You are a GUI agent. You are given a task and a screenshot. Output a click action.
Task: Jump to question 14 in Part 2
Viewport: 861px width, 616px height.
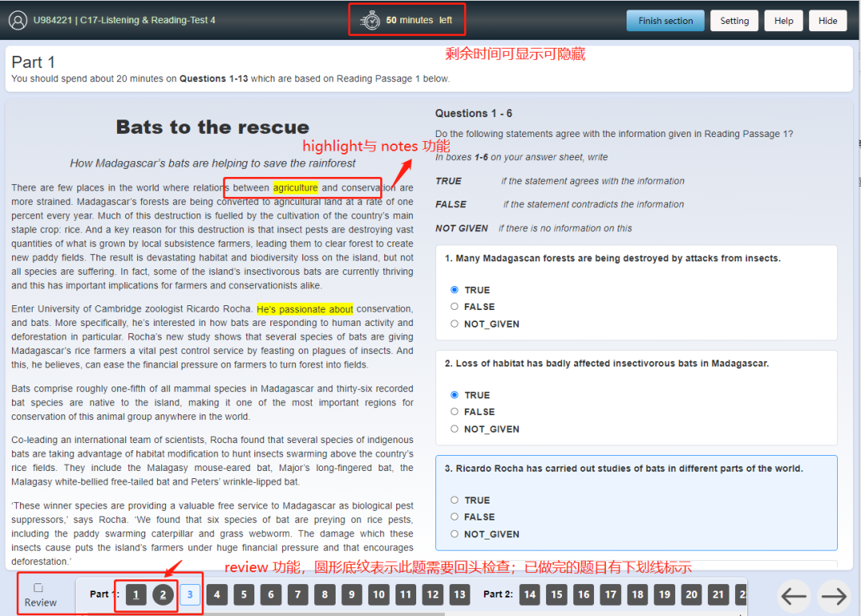[x=529, y=594]
